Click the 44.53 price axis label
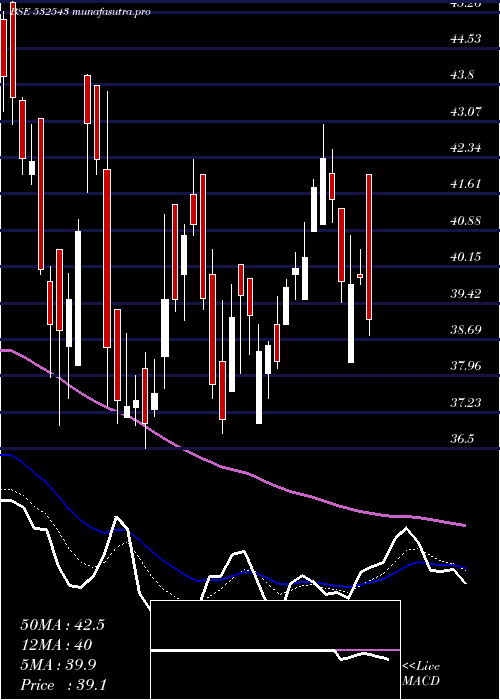Image resolution: width=500 pixels, height=700 pixels. point(466,39)
